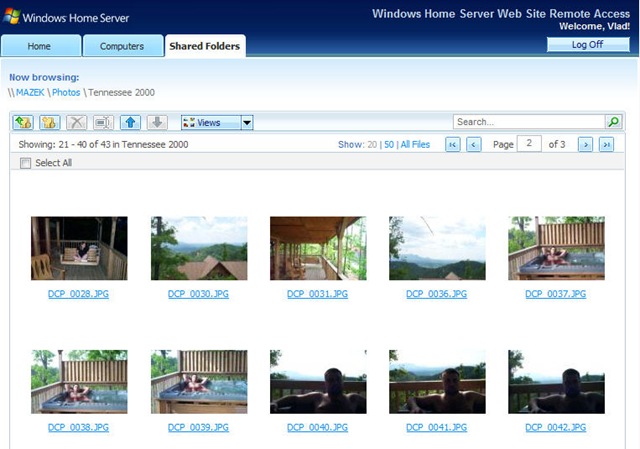This screenshot has height=449, width=640.
Task: Click the green search magnifier icon
Action: pos(613,122)
